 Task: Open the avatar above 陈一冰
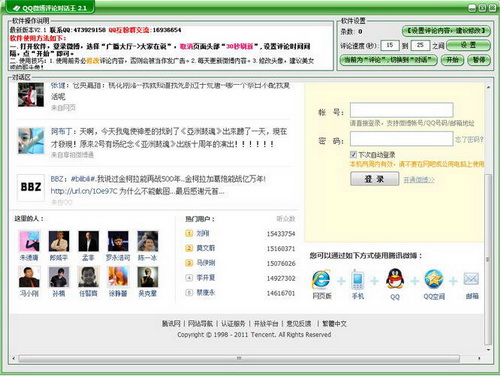(x=148, y=241)
